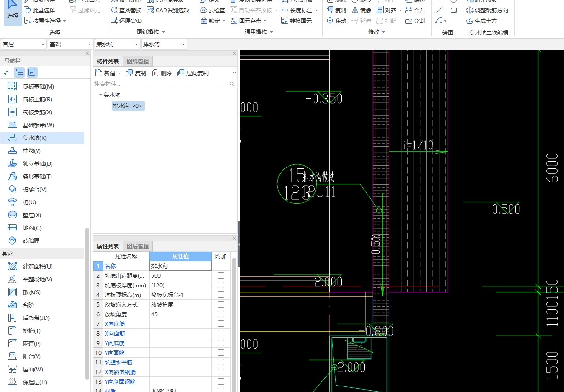The width and height of the screenshot is (564, 392).
Task: Tick 附加 checkbox for Y向底筋
Action: coord(221,343)
